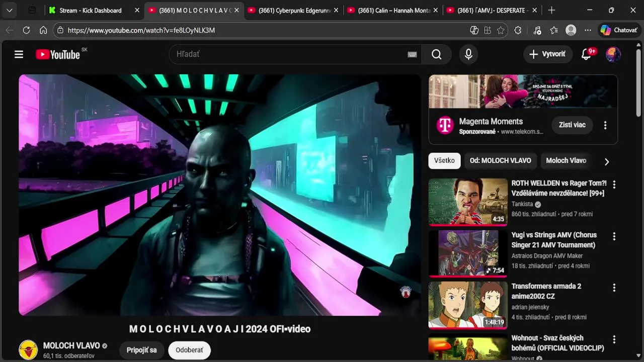Open YouTube notifications bell
This screenshot has width=644, height=362.
pyautogui.click(x=586, y=54)
